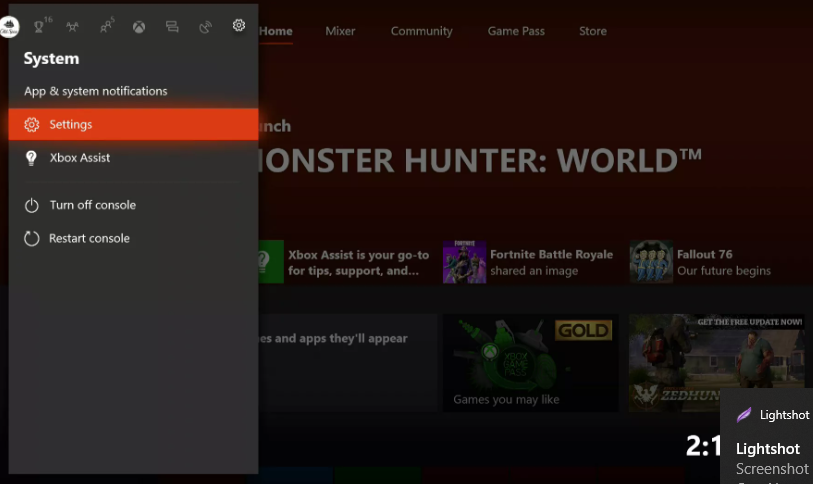The image size is (813, 484).
Task: Open Get the free update tile
Action: click(718, 363)
